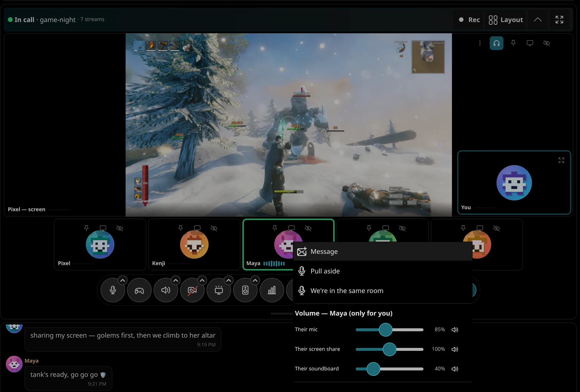This screenshot has height=392, width=580.
Task: Hide Pixel's screen share with the eye-slash icon
Action: [546, 43]
